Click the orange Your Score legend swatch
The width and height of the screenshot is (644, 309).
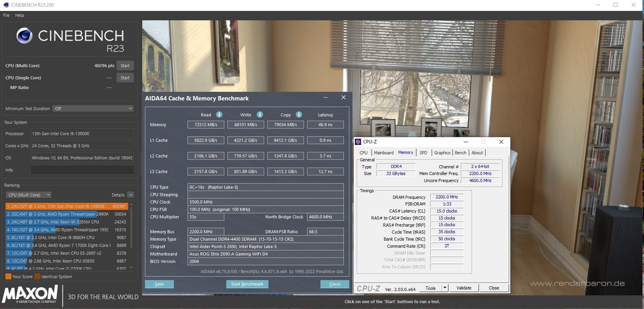tap(8, 277)
